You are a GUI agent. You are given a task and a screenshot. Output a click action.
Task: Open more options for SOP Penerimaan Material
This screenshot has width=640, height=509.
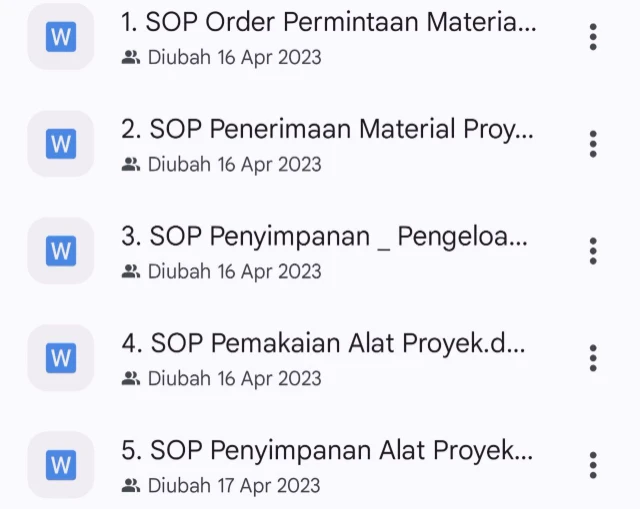coord(593,144)
